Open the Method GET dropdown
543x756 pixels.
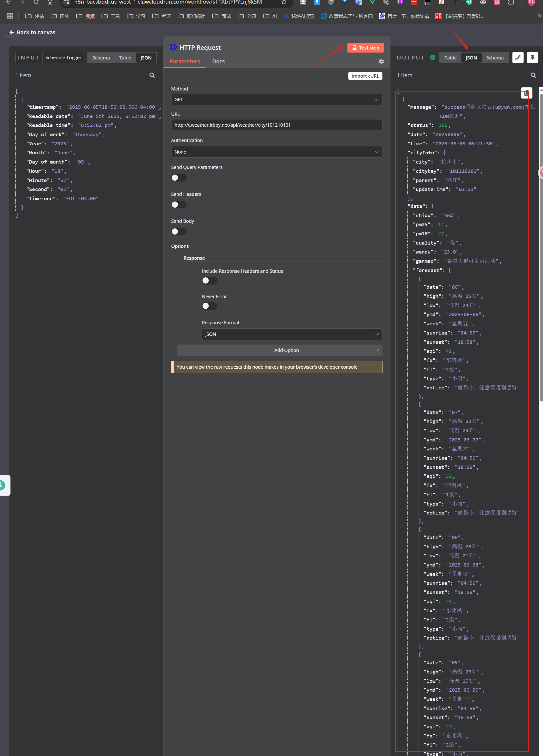pyautogui.click(x=276, y=100)
